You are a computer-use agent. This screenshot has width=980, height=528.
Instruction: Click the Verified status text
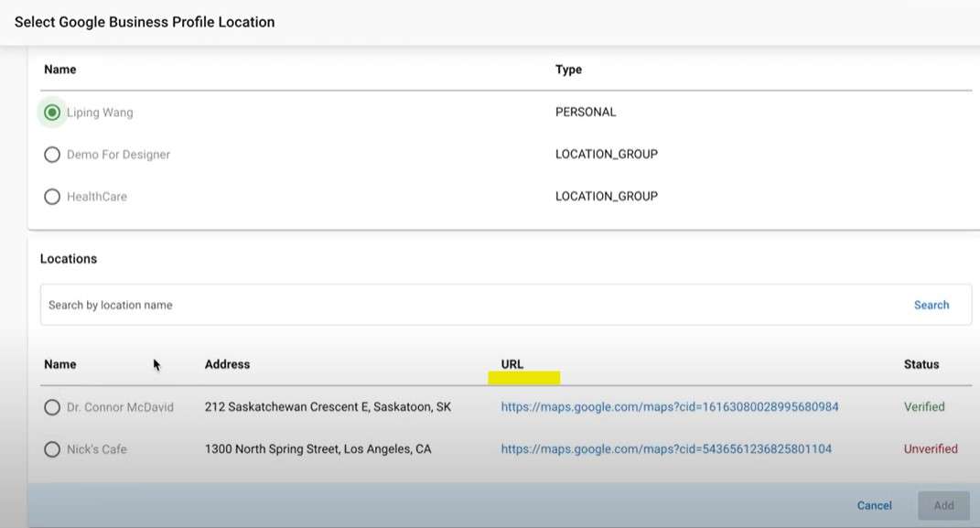point(924,407)
